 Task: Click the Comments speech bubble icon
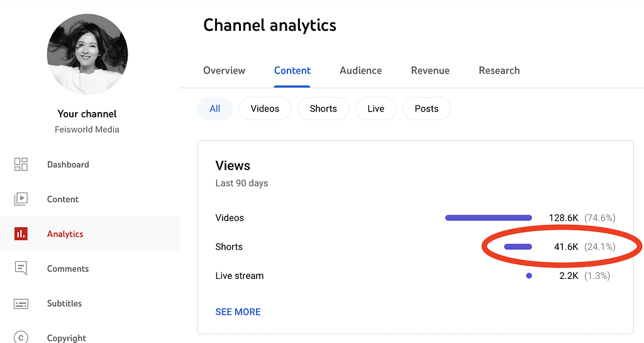[x=21, y=268]
